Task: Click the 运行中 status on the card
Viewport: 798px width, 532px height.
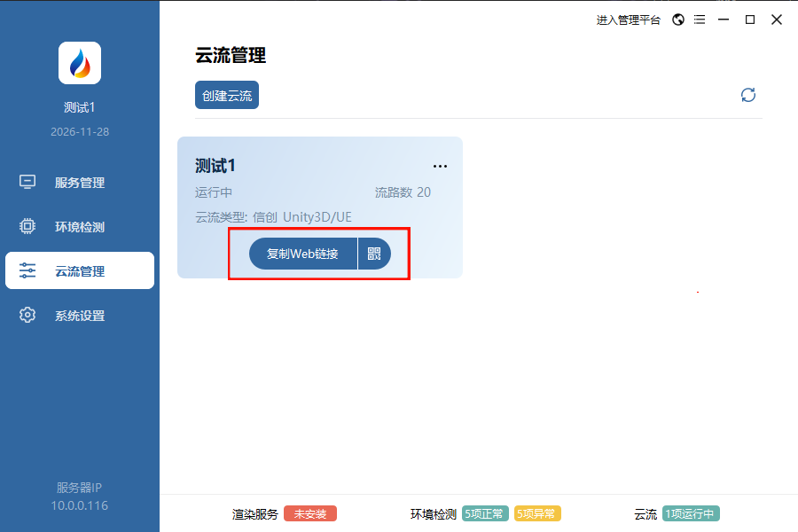Action: [213, 192]
